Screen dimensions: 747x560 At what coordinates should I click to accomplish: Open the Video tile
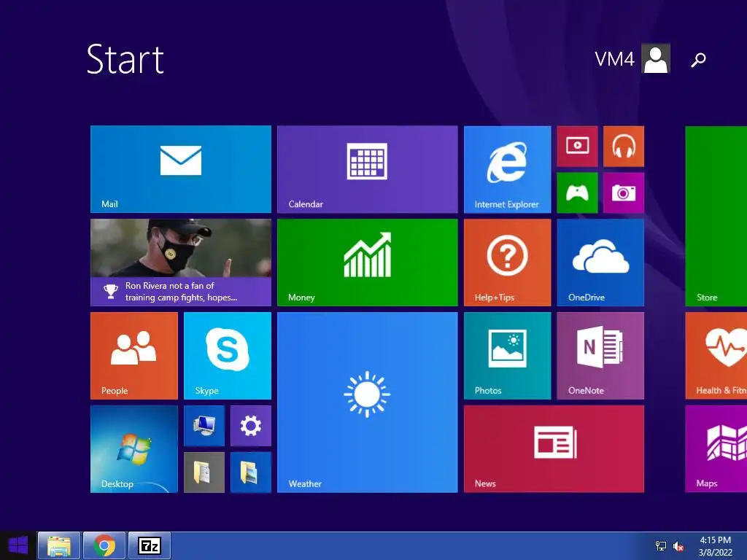[577, 146]
